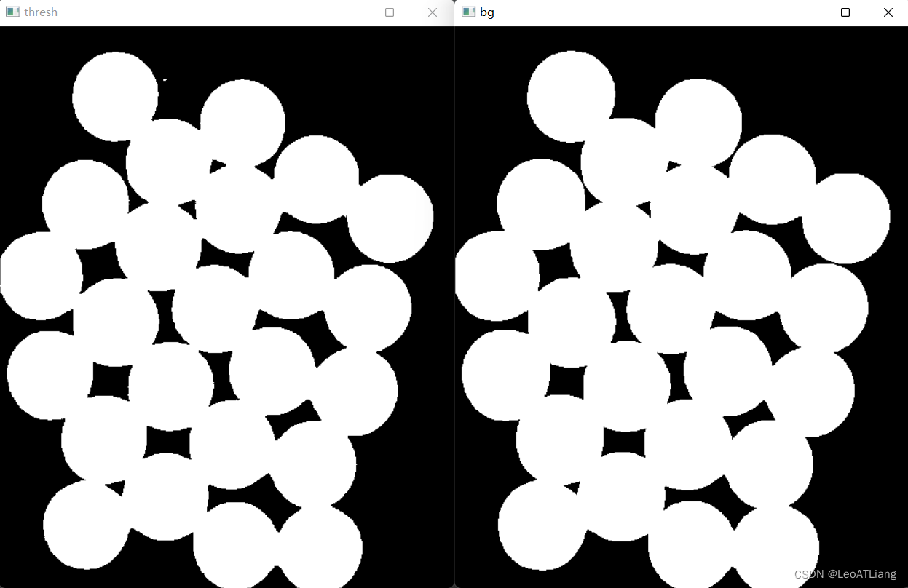Image resolution: width=908 pixels, height=588 pixels.
Task: Minimize the thresh window
Action: click(347, 12)
